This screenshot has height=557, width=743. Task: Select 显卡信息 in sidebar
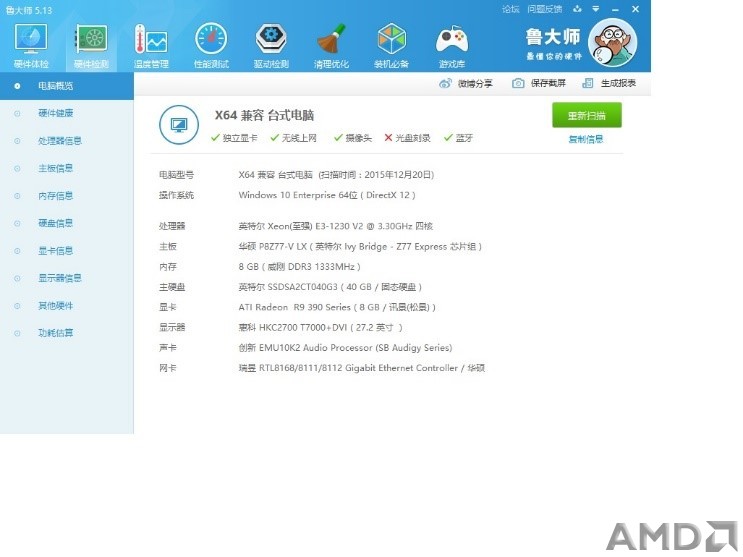(x=67, y=251)
